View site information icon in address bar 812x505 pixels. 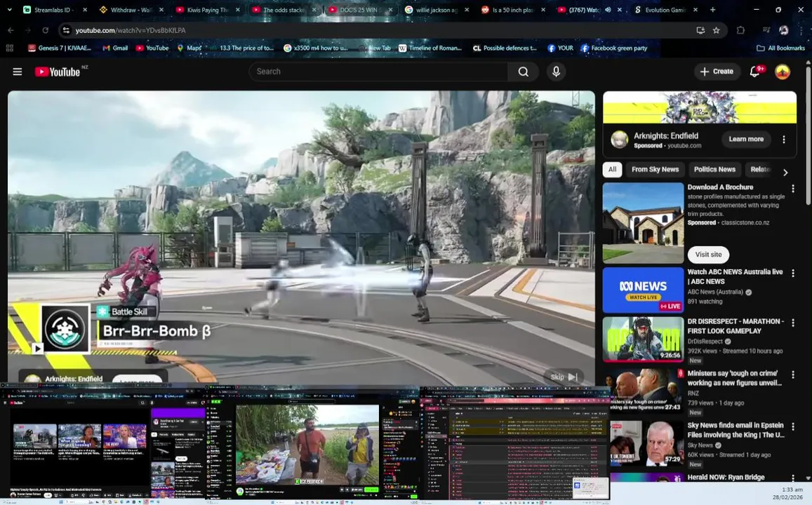(x=66, y=30)
